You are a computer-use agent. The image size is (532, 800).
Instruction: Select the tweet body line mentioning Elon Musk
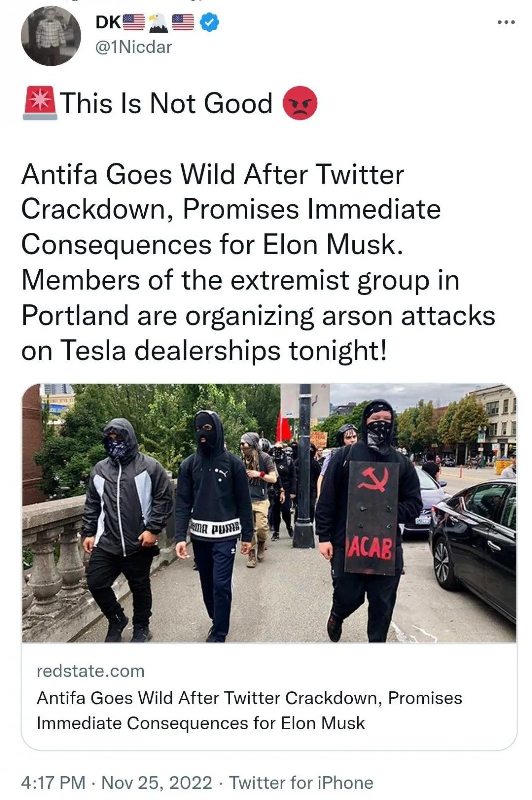click(x=212, y=245)
